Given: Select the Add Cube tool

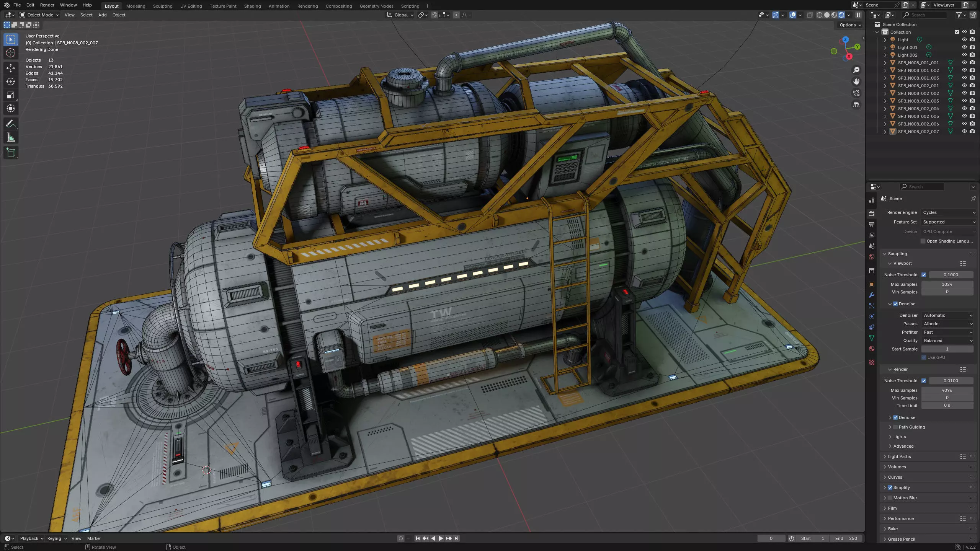Looking at the screenshot, I should (11, 153).
